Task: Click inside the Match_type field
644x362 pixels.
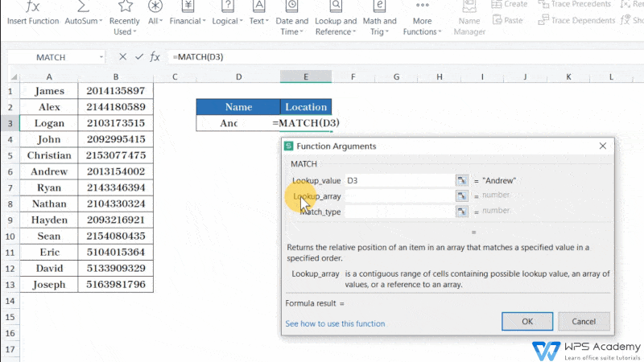Action: click(399, 212)
